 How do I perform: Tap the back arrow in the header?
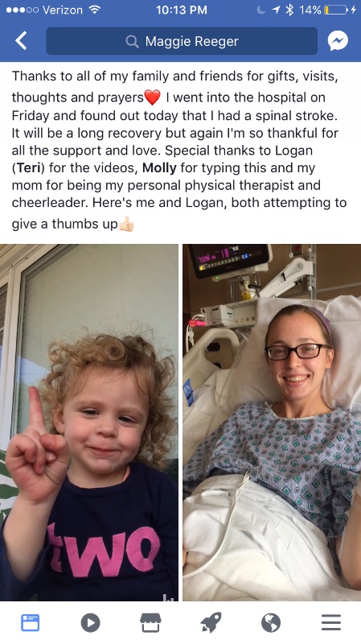tap(21, 41)
